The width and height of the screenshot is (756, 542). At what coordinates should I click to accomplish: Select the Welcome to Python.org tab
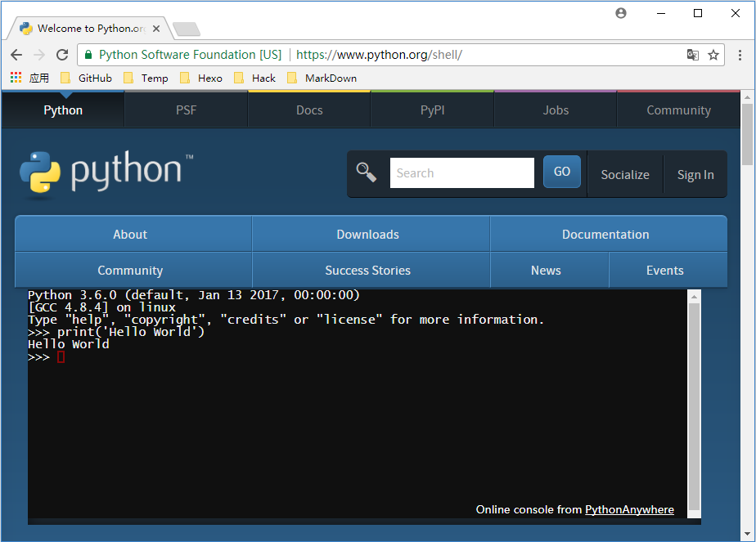point(89,29)
